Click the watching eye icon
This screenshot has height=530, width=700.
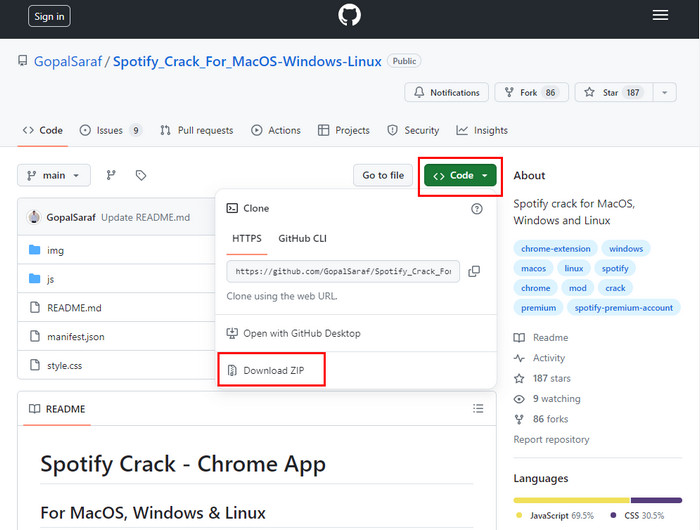pyautogui.click(x=519, y=399)
